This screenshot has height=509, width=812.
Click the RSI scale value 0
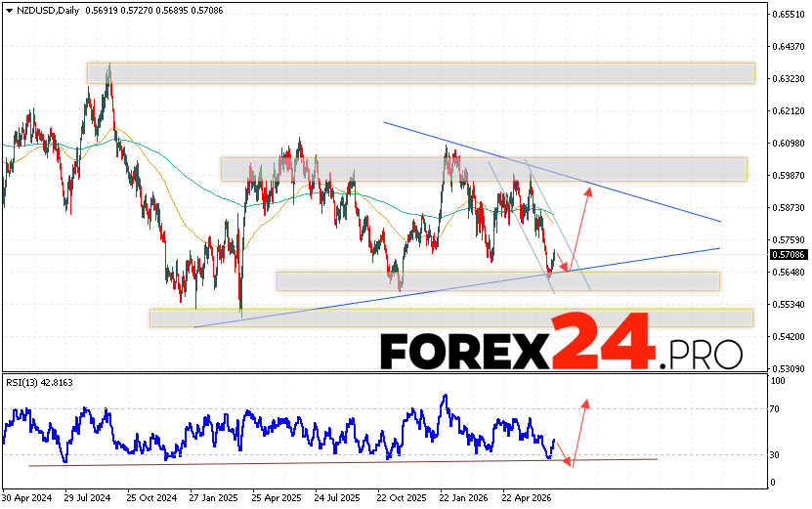click(x=773, y=482)
